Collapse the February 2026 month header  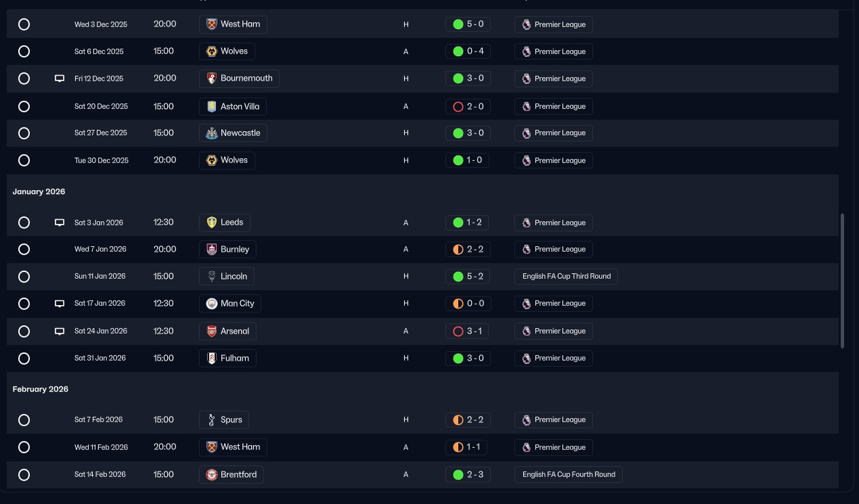click(x=40, y=389)
